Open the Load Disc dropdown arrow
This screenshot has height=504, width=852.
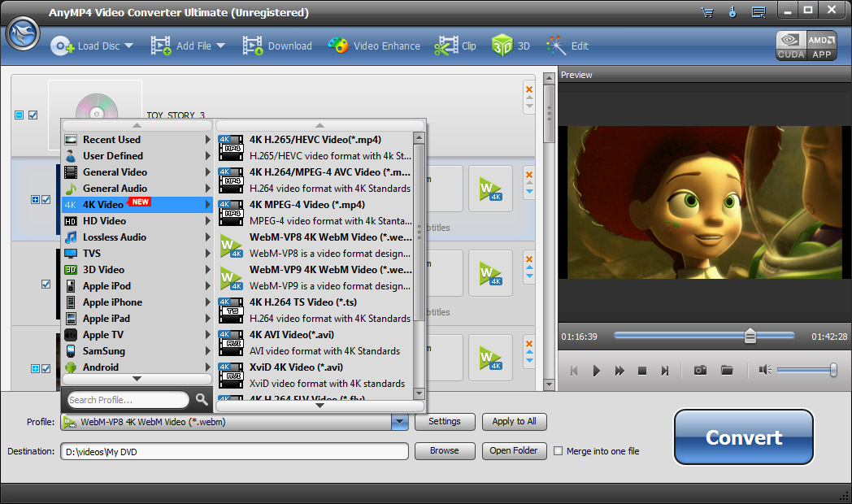127,46
